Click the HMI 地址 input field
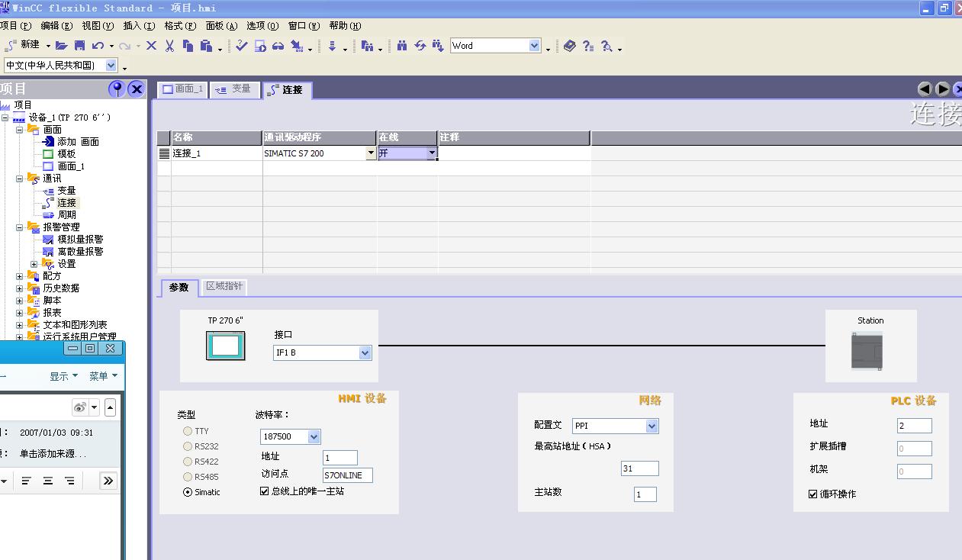The height and width of the screenshot is (560, 962). point(340,458)
